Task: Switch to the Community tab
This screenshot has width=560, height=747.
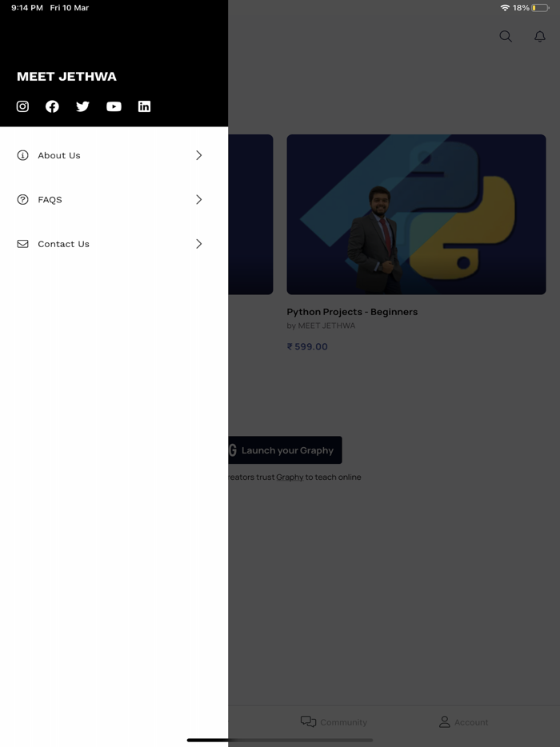Action: click(334, 721)
